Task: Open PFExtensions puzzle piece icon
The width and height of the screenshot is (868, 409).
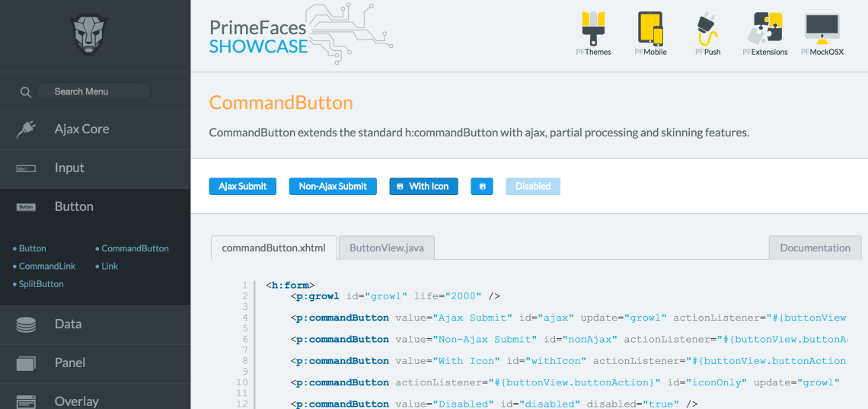Action: [x=764, y=28]
